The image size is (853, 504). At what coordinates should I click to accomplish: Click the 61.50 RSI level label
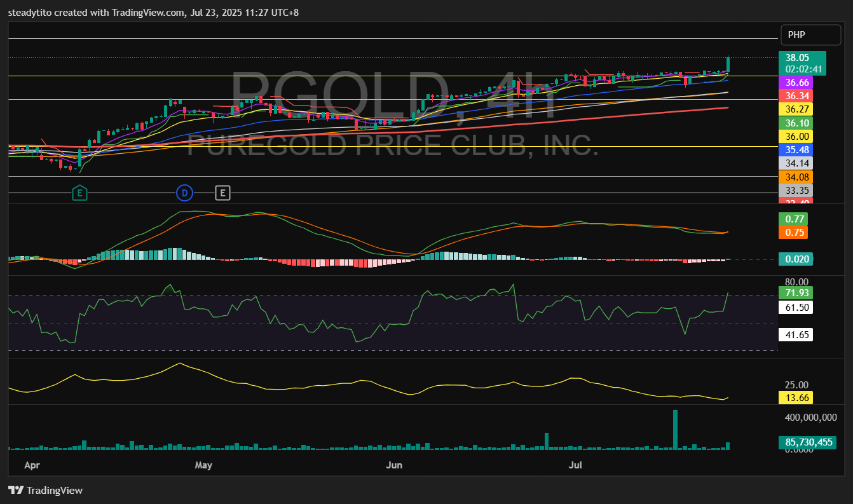796,307
